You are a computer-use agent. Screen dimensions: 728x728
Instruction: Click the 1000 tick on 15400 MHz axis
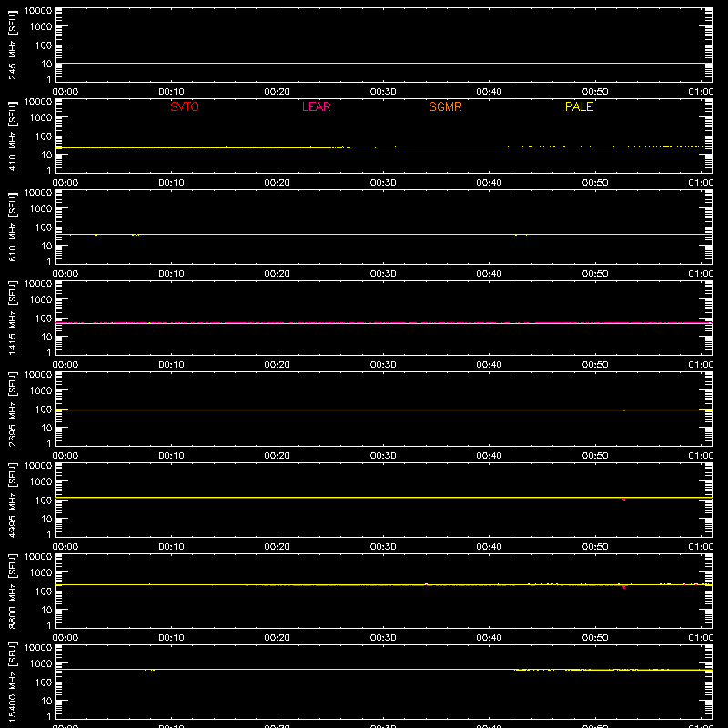click(x=41, y=663)
